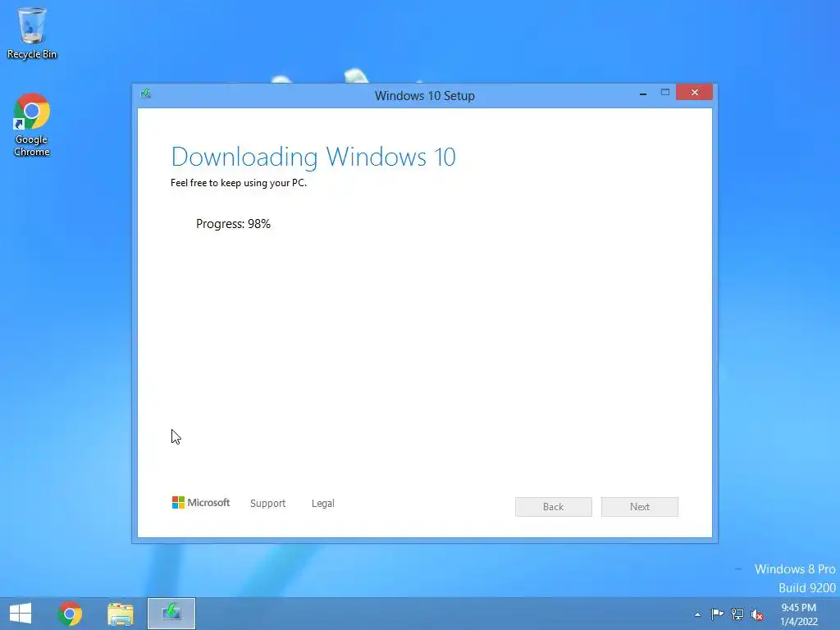This screenshot has height=630, width=840.
Task: Open File Explorer from the taskbar
Action: click(x=121, y=614)
